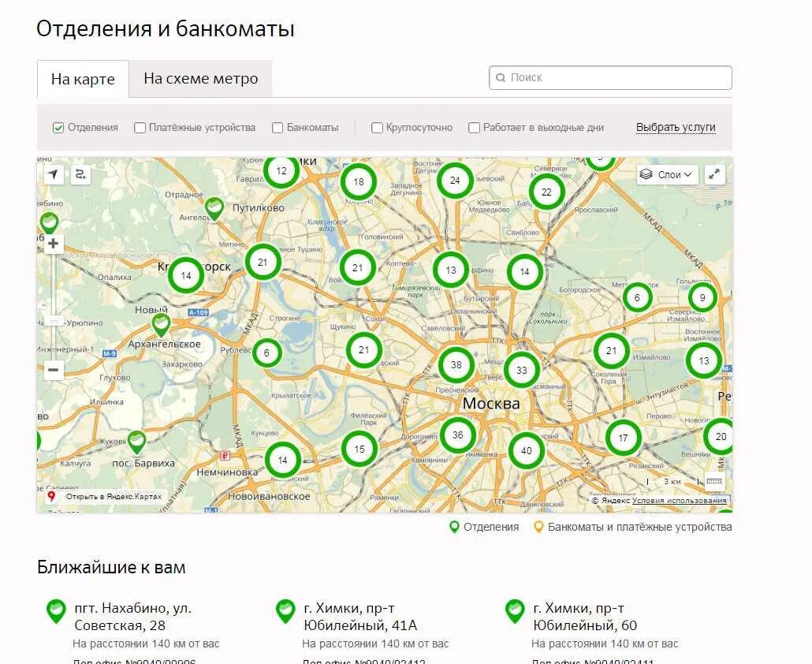Click the pin icon beside Юбилейный, 60

click(515, 612)
